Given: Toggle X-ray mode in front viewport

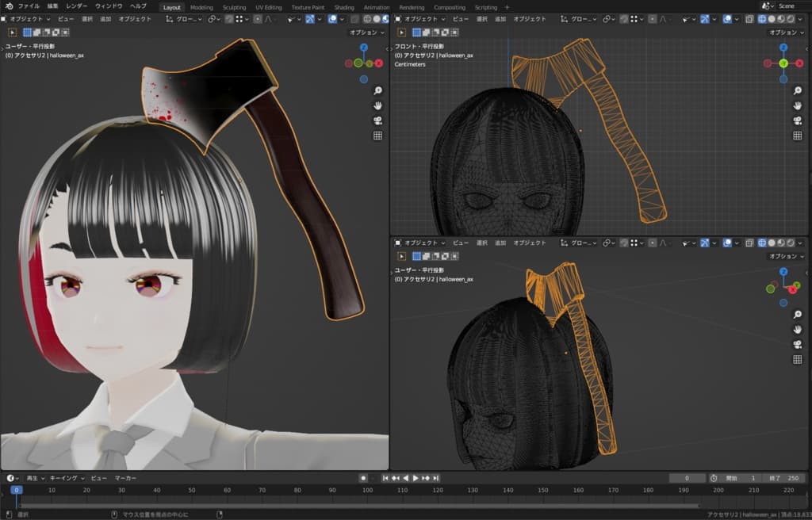Looking at the screenshot, I should pos(749,18).
